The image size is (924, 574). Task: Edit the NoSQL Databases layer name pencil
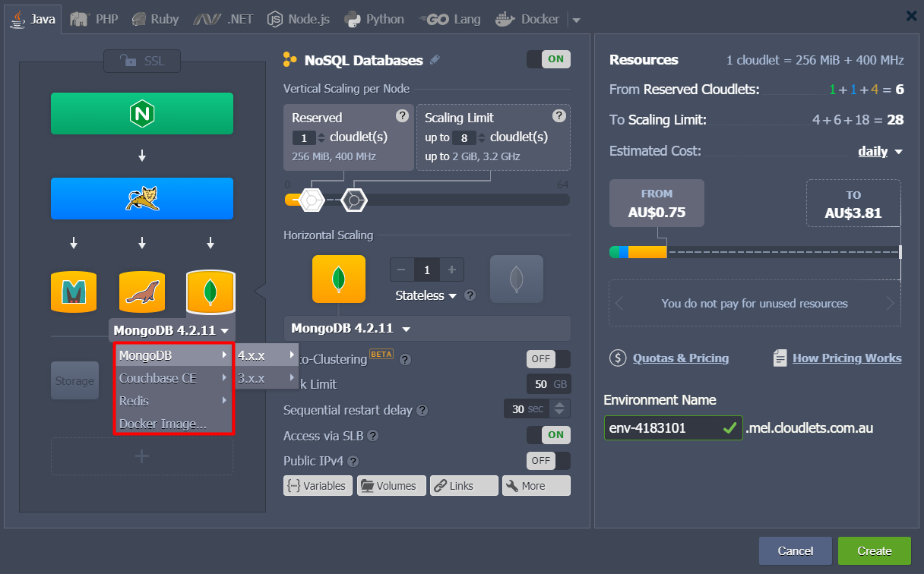435,60
